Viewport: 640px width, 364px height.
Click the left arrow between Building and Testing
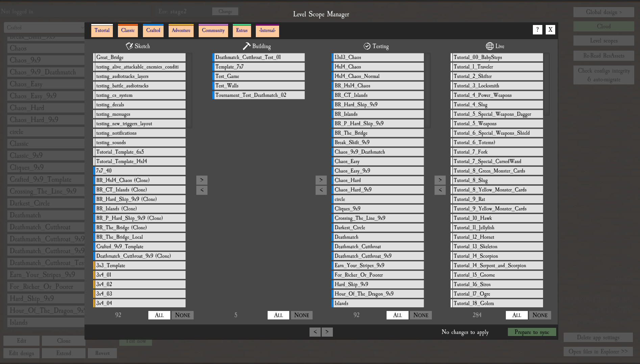point(321,190)
